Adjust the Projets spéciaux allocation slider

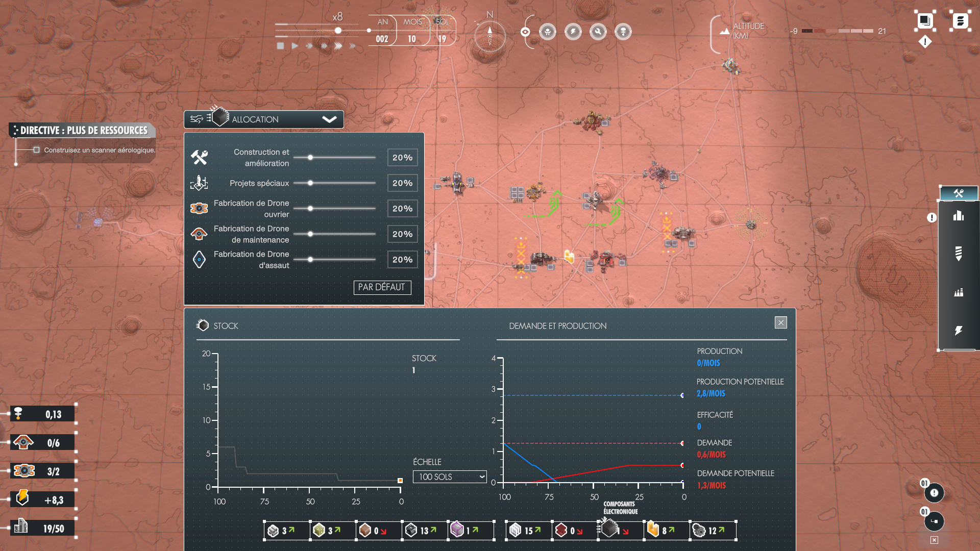coord(310,183)
